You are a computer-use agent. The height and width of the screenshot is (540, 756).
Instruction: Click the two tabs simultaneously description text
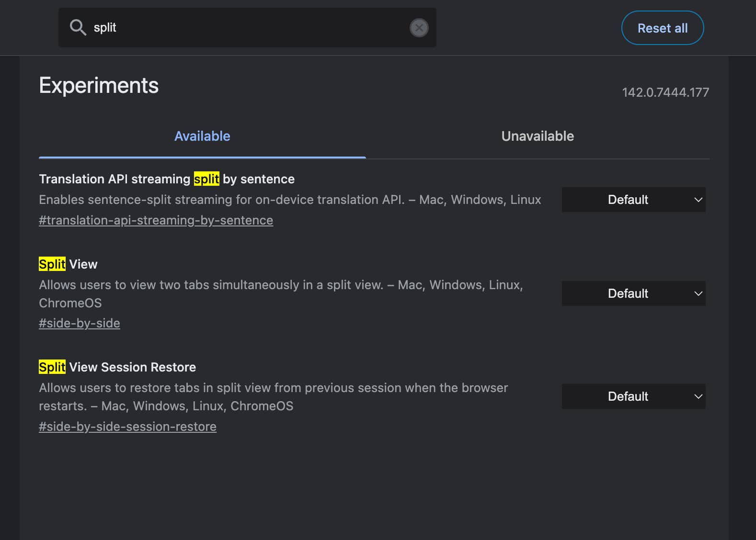280,285
